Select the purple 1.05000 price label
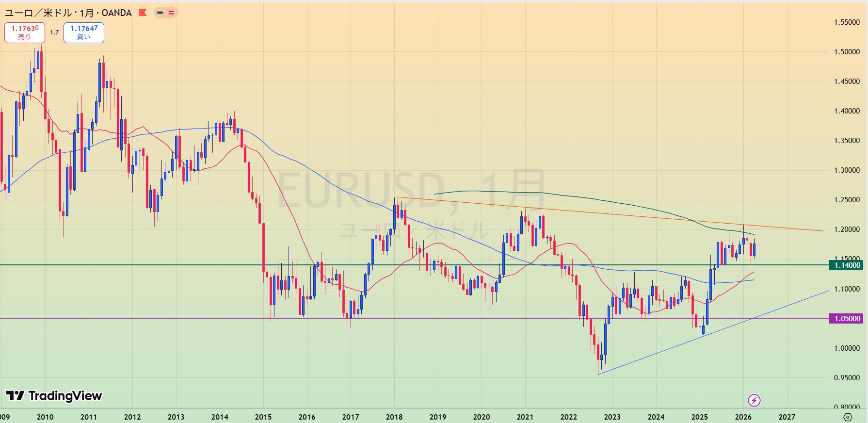 click(847, 318)
